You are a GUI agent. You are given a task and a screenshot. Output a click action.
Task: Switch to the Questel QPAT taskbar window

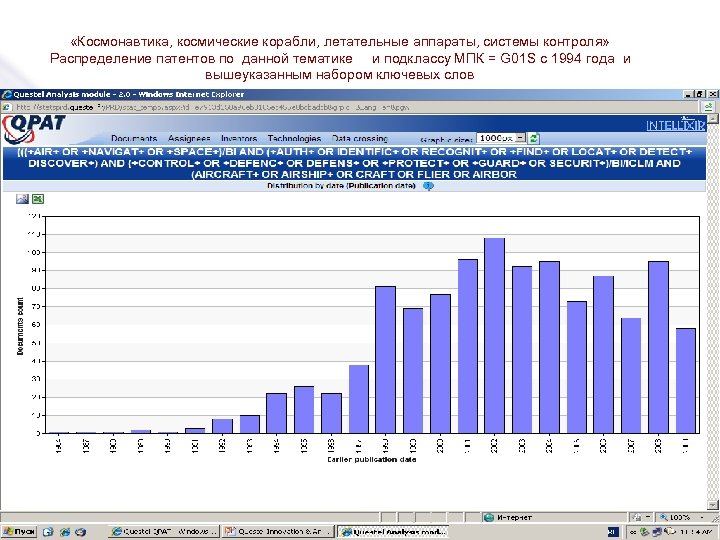tap(164, 532)
